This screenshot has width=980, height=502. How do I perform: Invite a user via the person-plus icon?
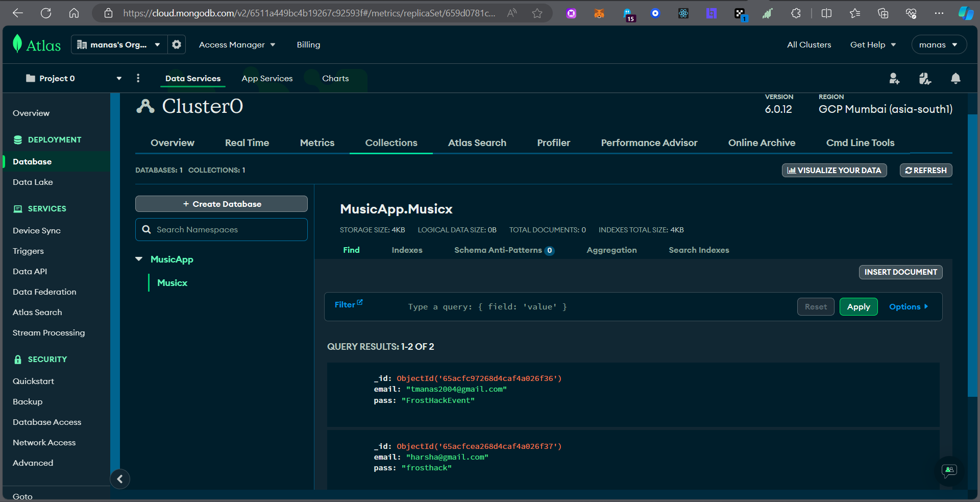(x=894, y=79)
